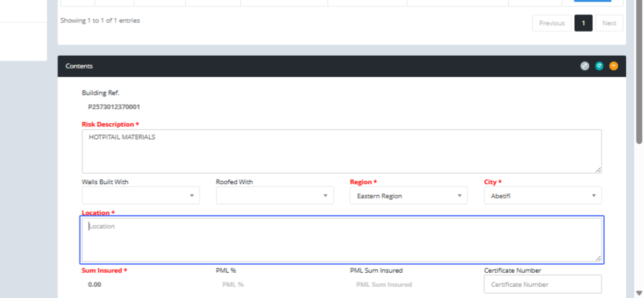Open the City dropdown showing Abetifi
Image resolution: width=644 pixels, height=298 pixels.
click(543, 196)
